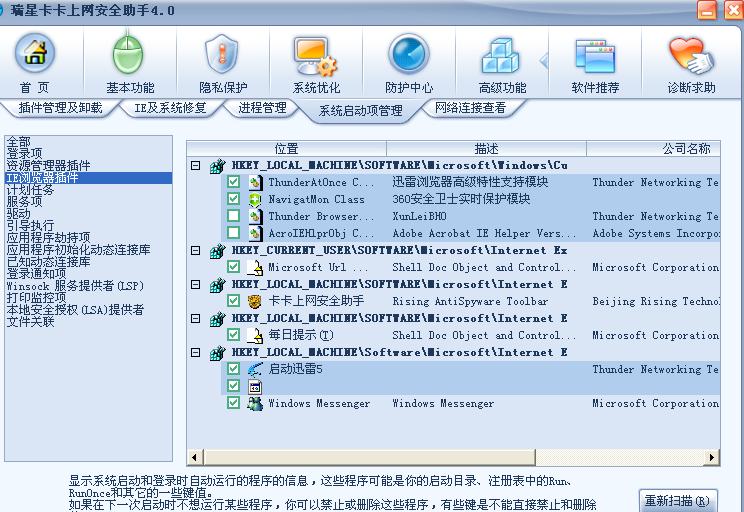Open 隐私保护 shield icon
Screen dimensions: 744x512
(221, 54)
